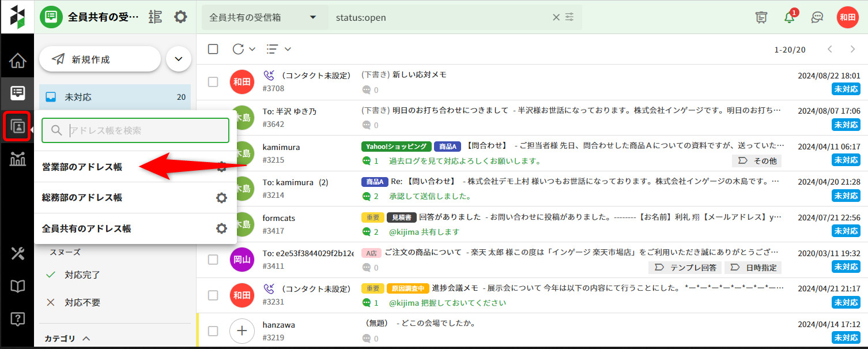Viewport: 868px width, 349px height.
Task: Open the tools wrench sidebar icon
Action: point(18,253)
